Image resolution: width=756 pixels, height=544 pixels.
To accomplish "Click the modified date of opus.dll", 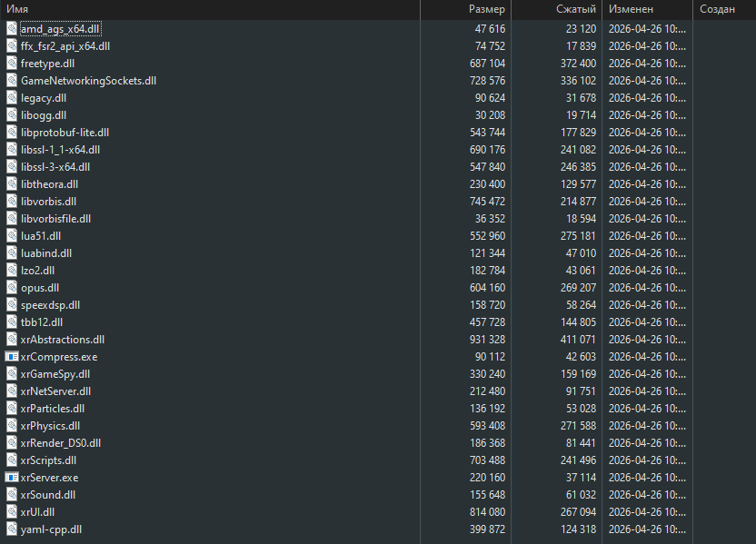I will coord(647,288).
